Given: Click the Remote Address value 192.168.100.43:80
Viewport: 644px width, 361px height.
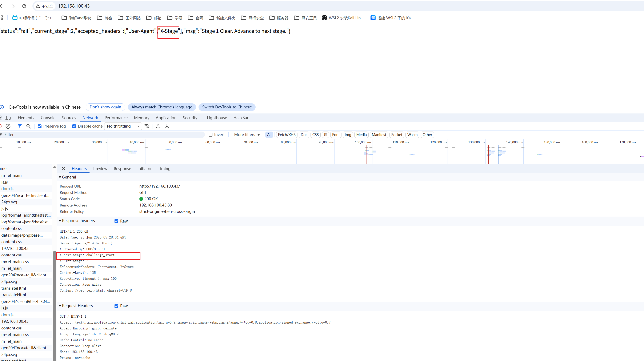Looking at the screenshot, I should [156, 205].
